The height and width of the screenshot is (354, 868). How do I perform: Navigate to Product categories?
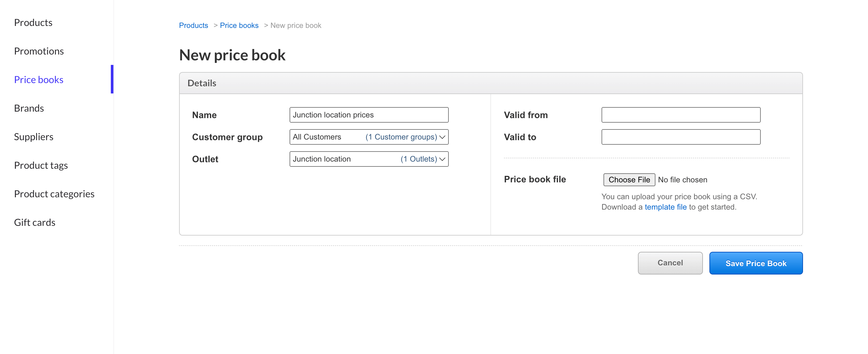[x=54, y=194]
